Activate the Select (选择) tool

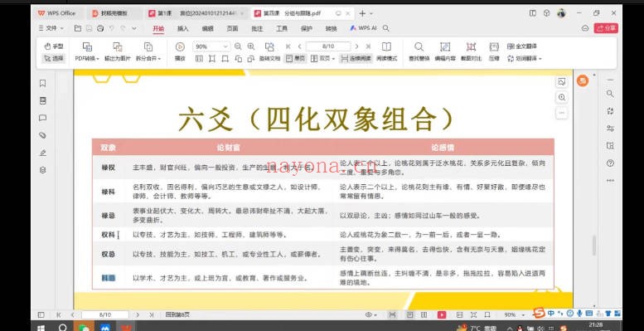point(53,58)
